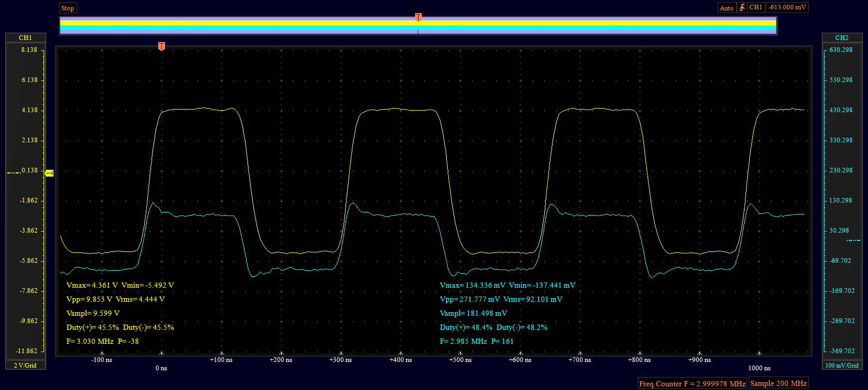Click the 0 ns time axis label
868x390 pixels.
pyautogui.click(x=161, y=368)
